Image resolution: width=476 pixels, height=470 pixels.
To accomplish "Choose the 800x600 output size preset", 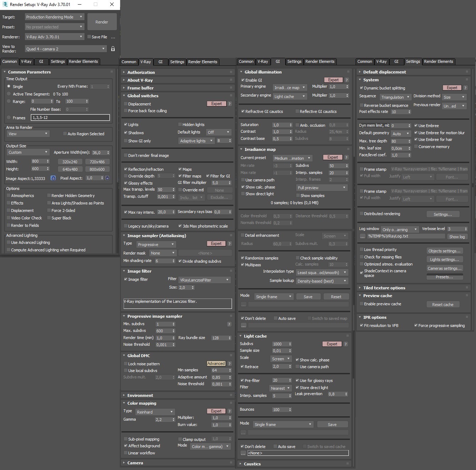I will click(x=97, y=169).
